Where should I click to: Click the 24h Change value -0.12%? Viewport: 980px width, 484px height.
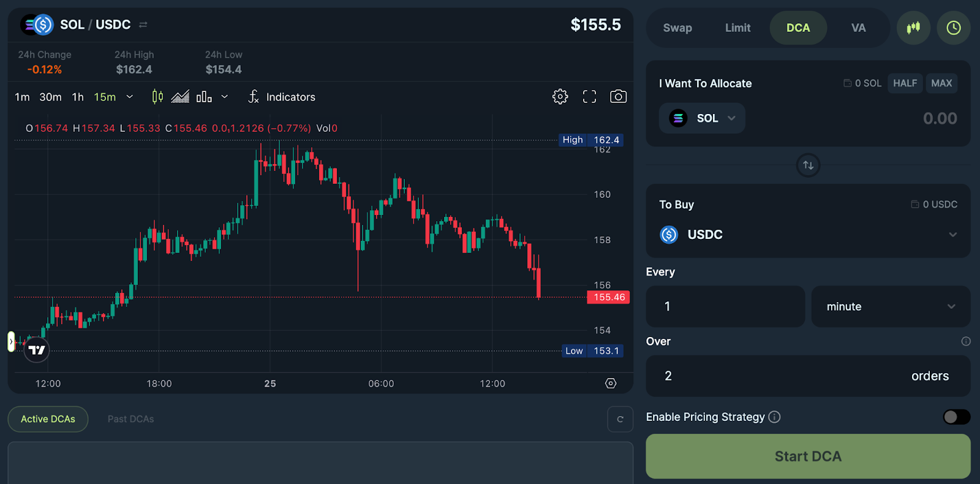point(44,70)
